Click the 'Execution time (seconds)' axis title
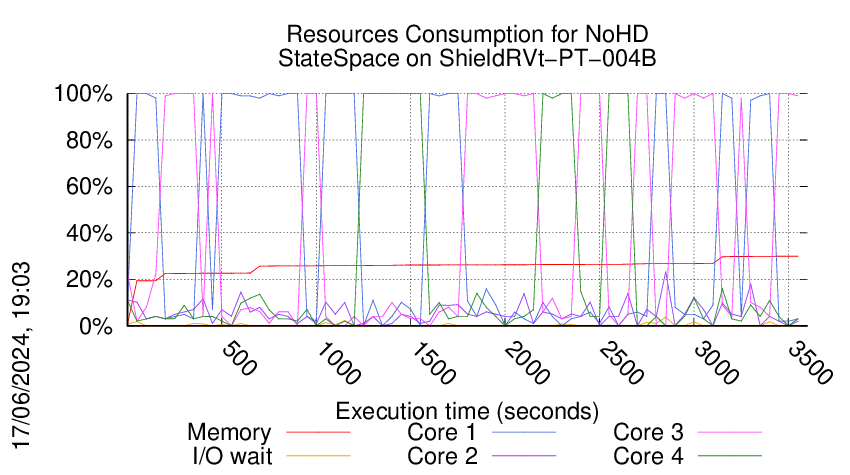Viewport: 850px width, 475px height. click(467, 410)
